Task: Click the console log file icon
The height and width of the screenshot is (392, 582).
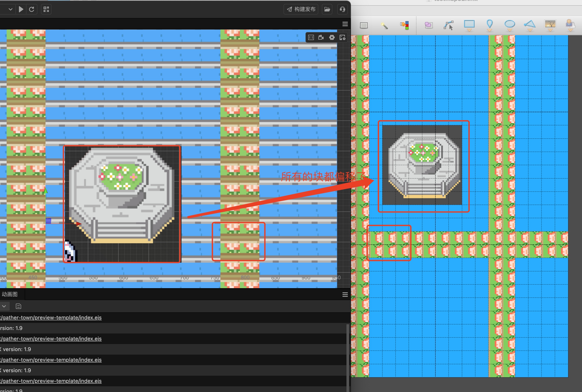Action: (x=18, y=306)
